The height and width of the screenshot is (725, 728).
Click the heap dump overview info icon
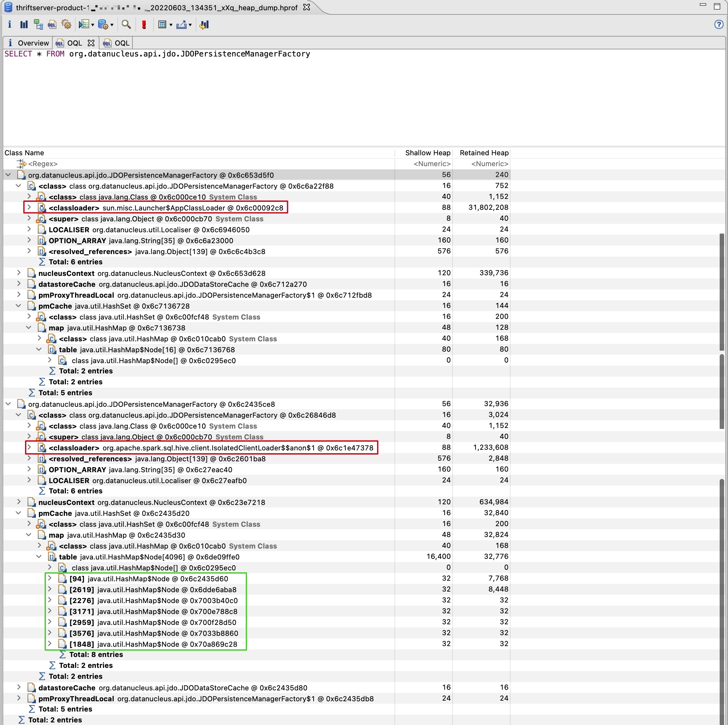[9, 25]
